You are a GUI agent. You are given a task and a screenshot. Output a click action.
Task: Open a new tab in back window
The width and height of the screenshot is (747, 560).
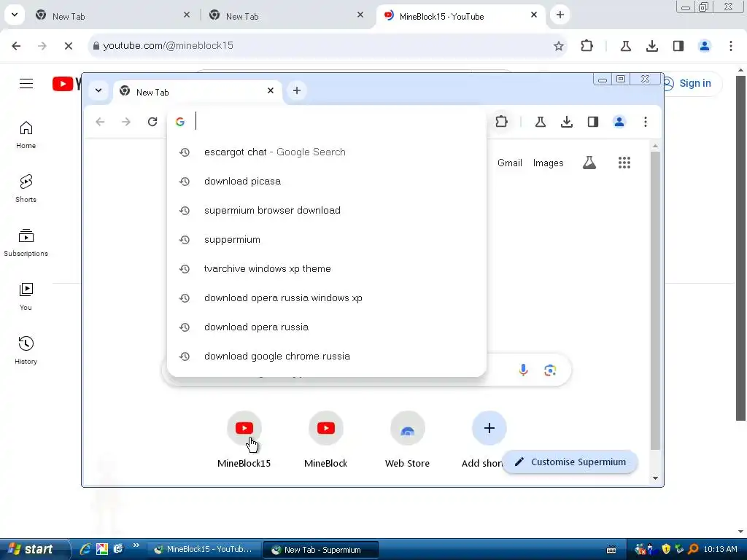560,15
